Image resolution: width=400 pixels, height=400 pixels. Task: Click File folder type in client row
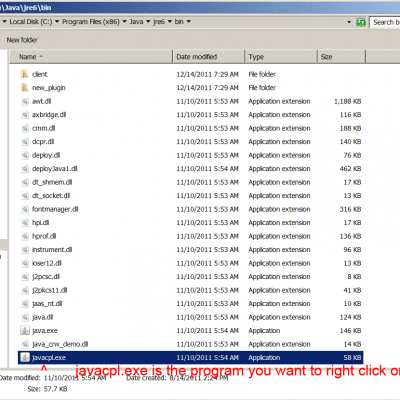coord(262,74)
